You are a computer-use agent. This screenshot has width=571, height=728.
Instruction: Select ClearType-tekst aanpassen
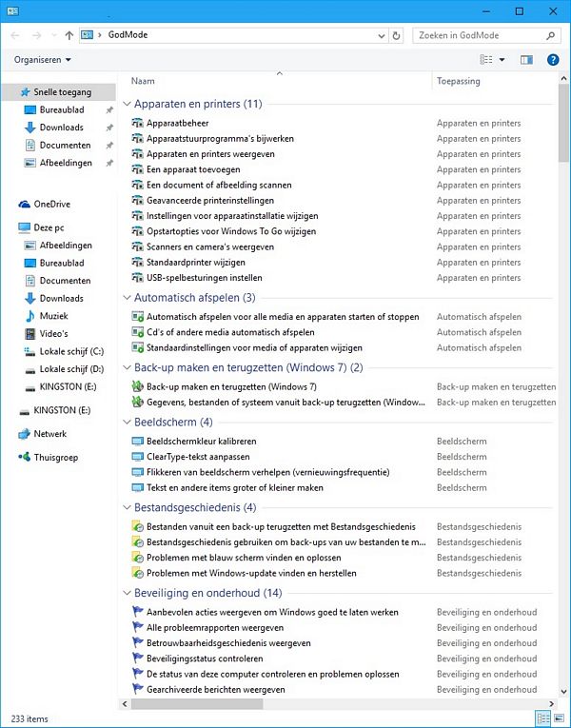coord(198,457)
